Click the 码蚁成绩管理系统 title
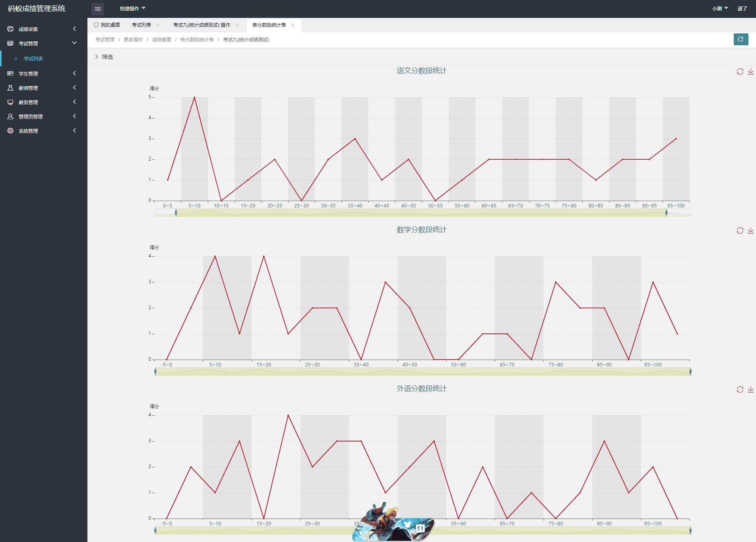This screenshot has height=542, width=756. tap(37, 8)
